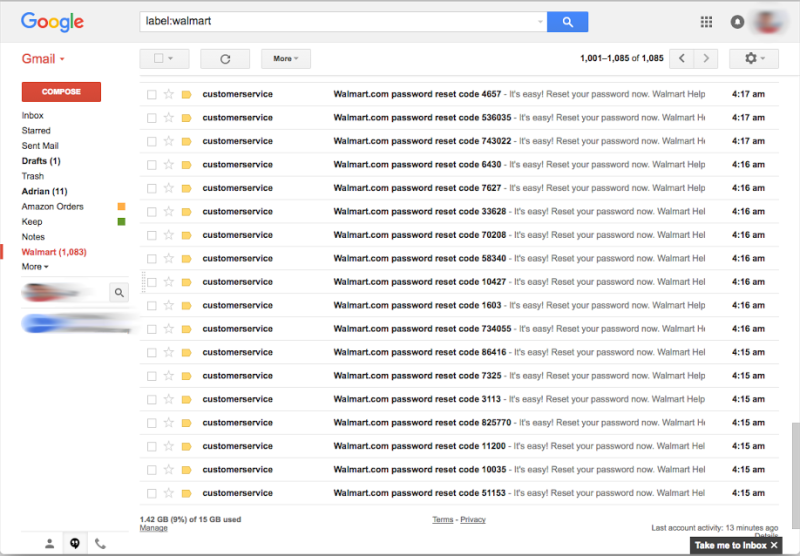
Task: Expand the Gmail product switcher dropdown
Action: click(43, 59)
